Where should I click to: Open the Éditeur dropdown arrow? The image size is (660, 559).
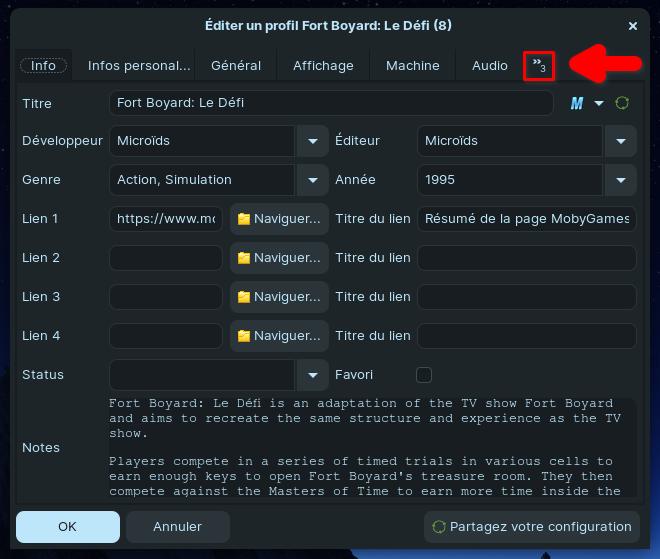tap(620, 141)
